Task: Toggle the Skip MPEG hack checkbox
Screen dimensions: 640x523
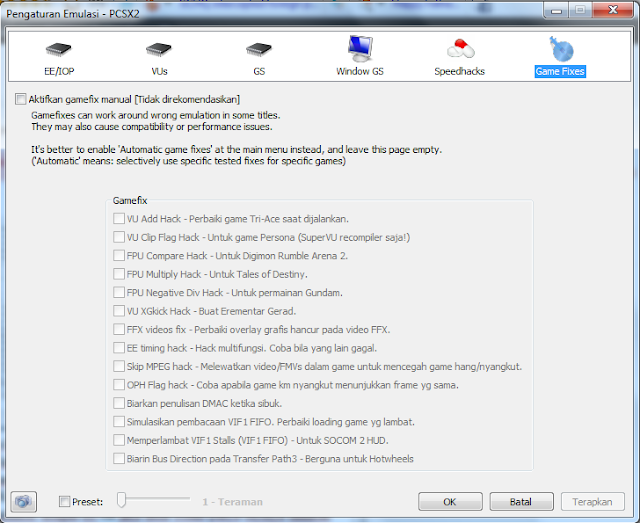Action: 119,366
